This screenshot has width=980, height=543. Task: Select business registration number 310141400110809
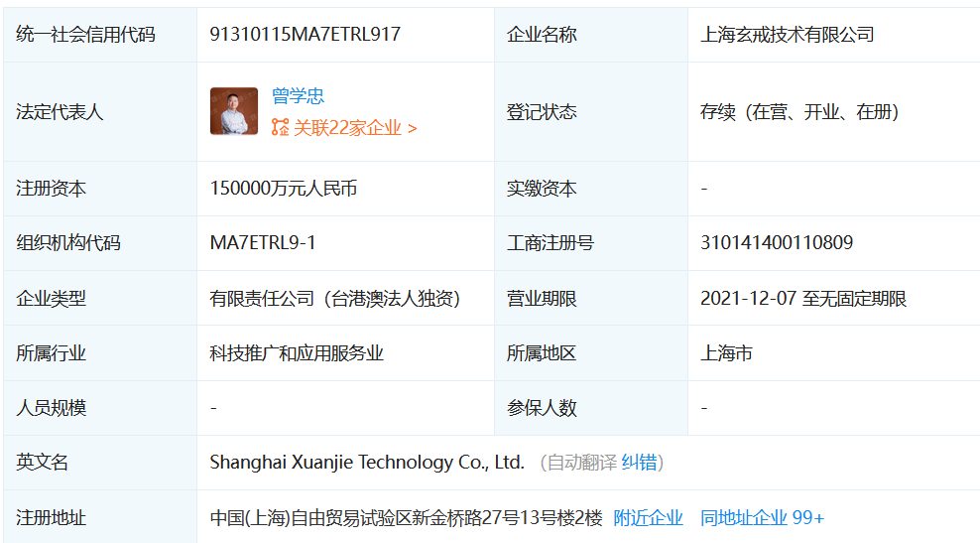[777, 243]
